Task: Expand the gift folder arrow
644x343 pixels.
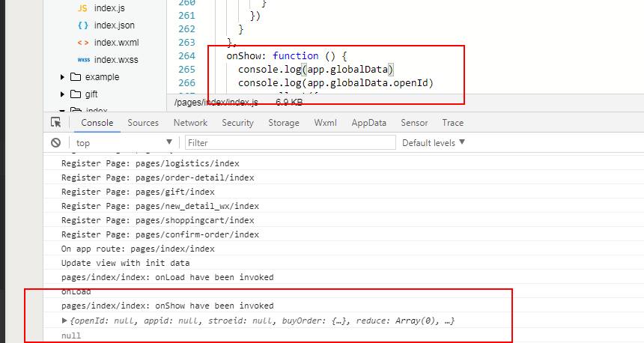Action: coord(62,94)
